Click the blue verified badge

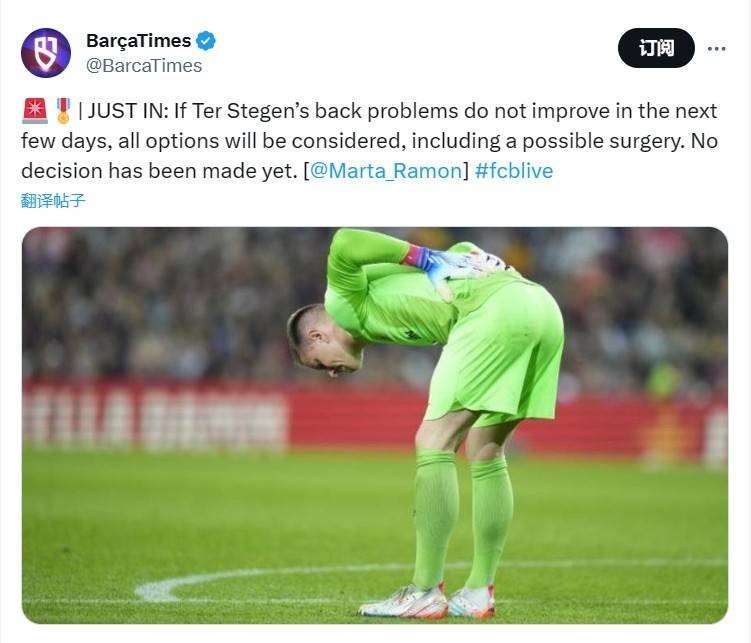(206, 41)
